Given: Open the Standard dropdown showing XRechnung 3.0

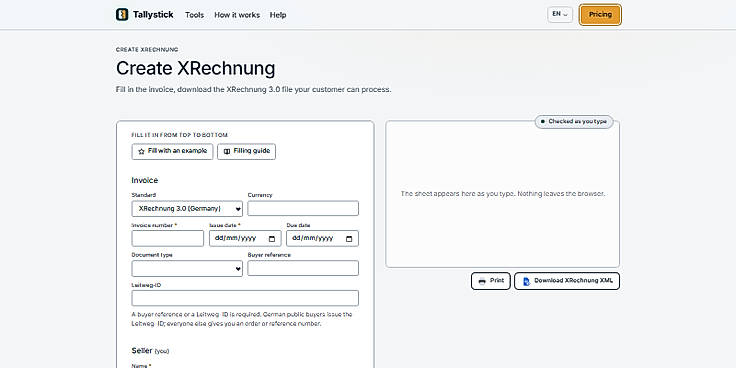Looking at the screenshot, I should click(x=187, y=208).
